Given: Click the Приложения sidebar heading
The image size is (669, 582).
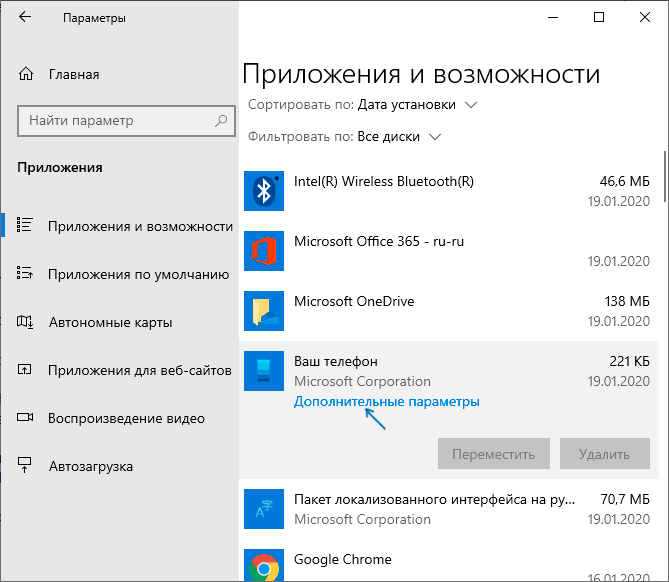Looking at the screenshot, I should click(x=60, y=168).
